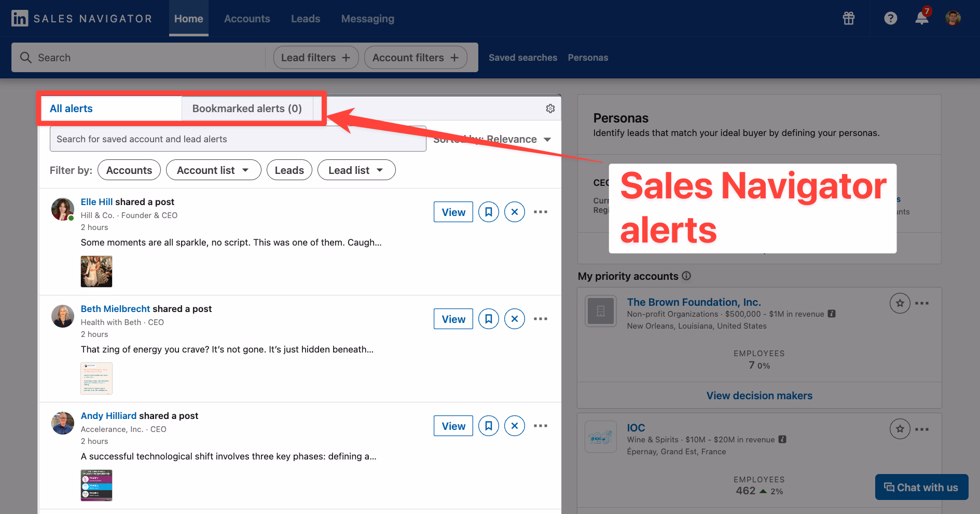Open the LinkedIn Sales Navigator logo
Screen dimensions: 980x514
(81, 19)
